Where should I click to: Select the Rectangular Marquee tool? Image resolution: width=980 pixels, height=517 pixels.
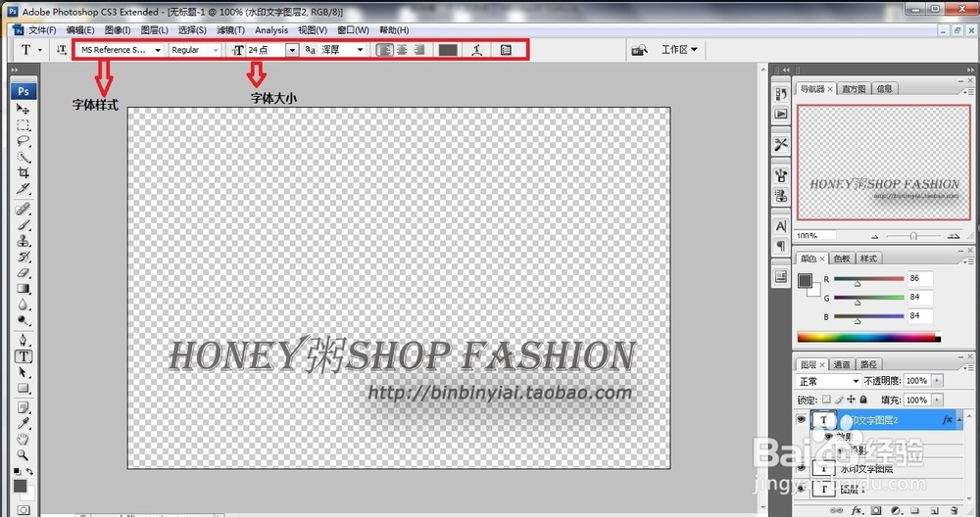click(24, 125)
